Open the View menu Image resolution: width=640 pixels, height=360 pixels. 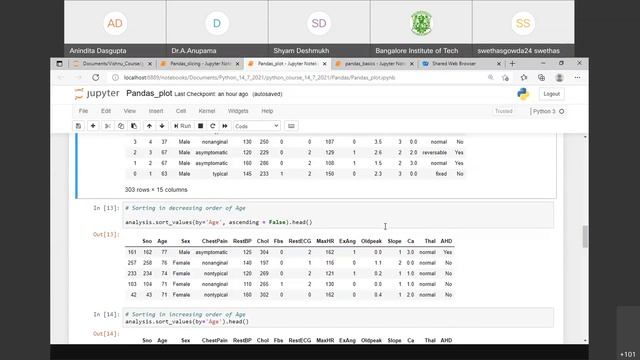tap(130, 111)
